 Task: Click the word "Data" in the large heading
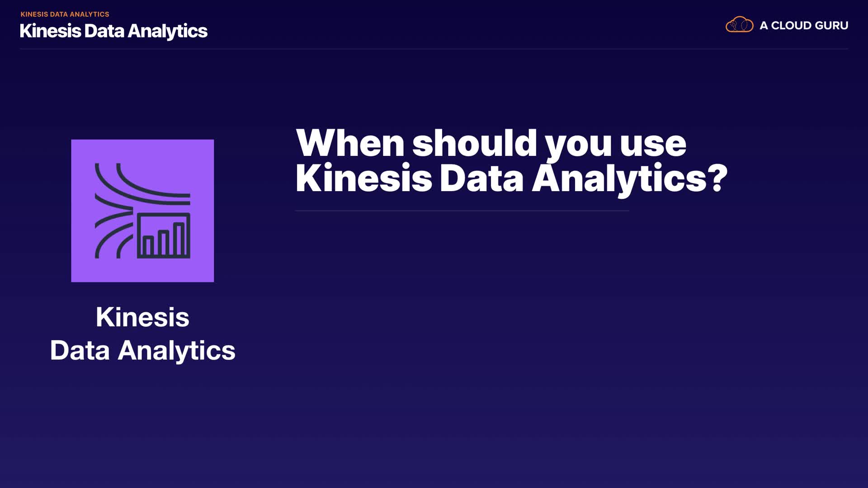coord(481,178)
